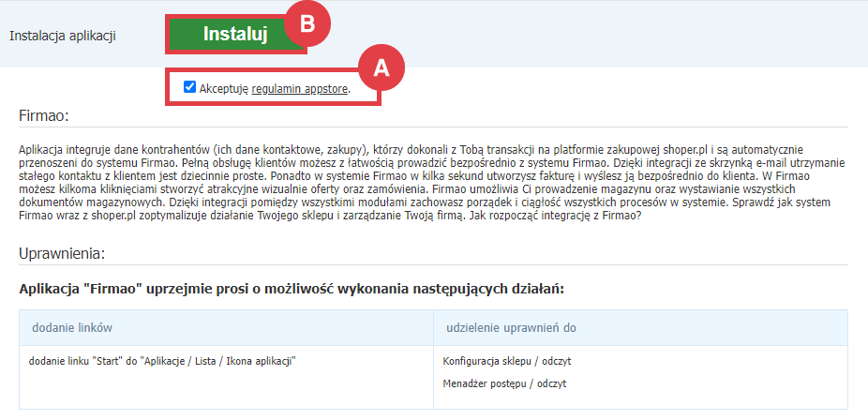The width and height of the screenshot is (868, 420).
Task: Click the Instalacja aplikacji label
Action: 62,36
